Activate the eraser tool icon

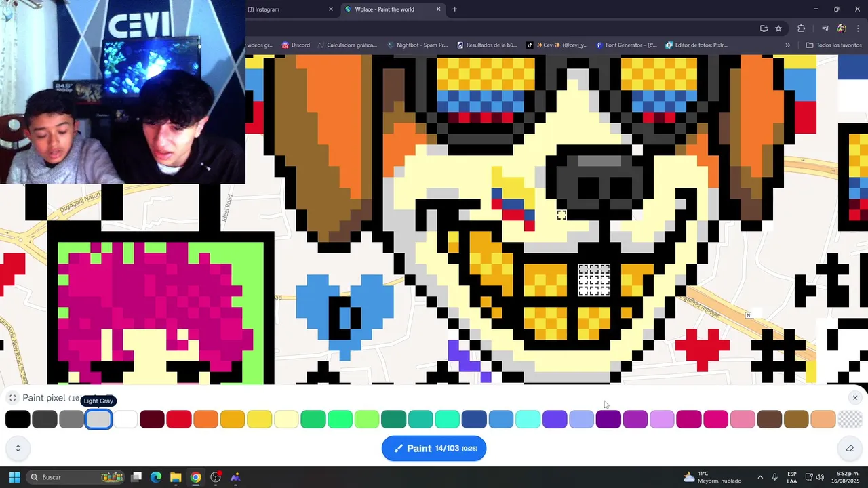pyautogui.click(x=850, y=448)
